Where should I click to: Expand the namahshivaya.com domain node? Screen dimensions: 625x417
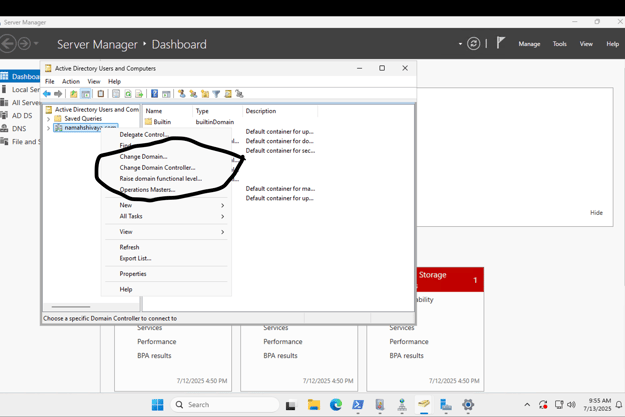(x=49, y=128)
